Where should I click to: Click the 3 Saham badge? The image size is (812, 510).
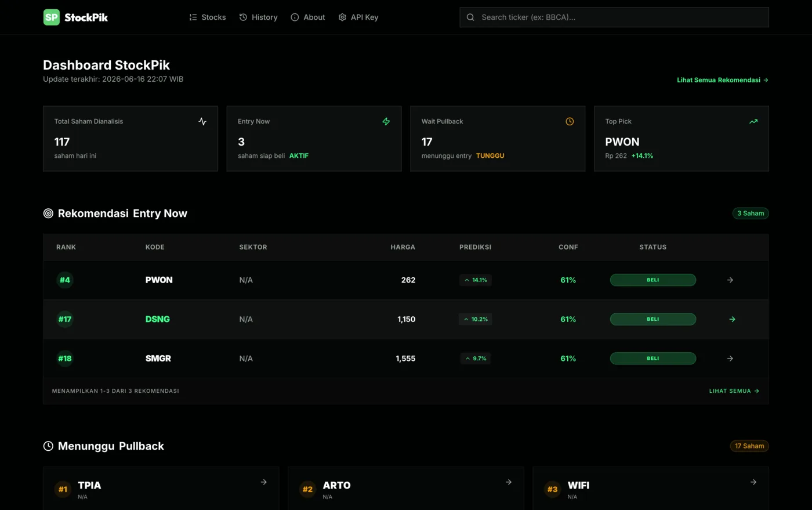[751, 214]
